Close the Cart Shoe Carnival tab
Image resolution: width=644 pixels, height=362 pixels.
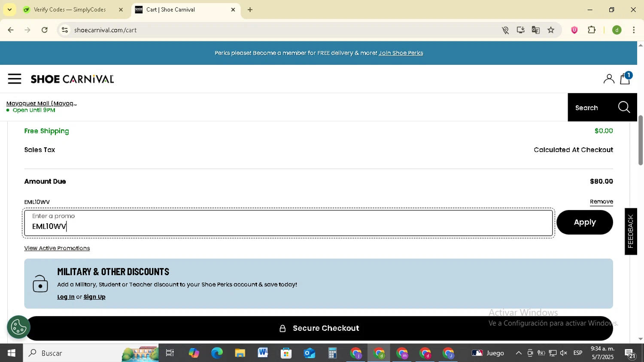click(233, 9)
